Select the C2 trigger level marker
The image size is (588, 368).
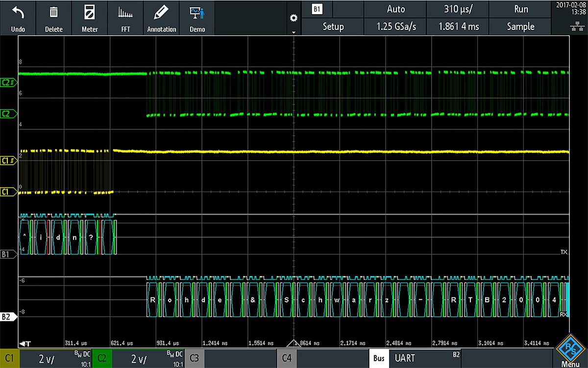pyautogui.click(x=9, y=82)
